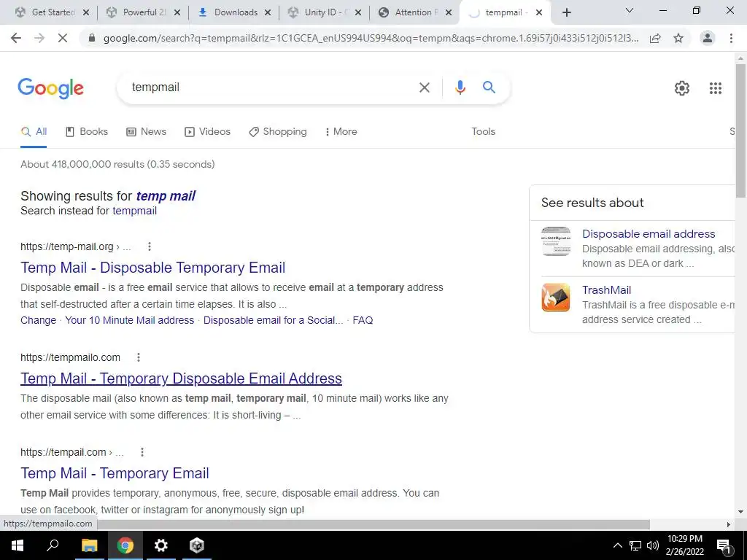This screenshot has height=560, width=747.
Task: Expand the More search filters menu
Action: click(341, 132)
